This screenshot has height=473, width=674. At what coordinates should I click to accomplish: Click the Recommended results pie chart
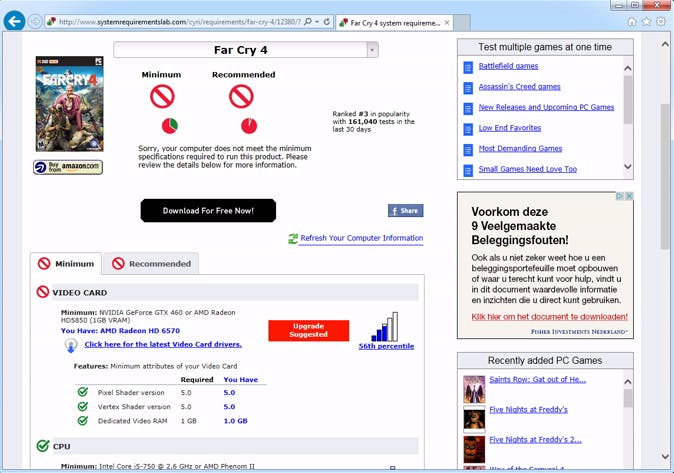(249, 126)
